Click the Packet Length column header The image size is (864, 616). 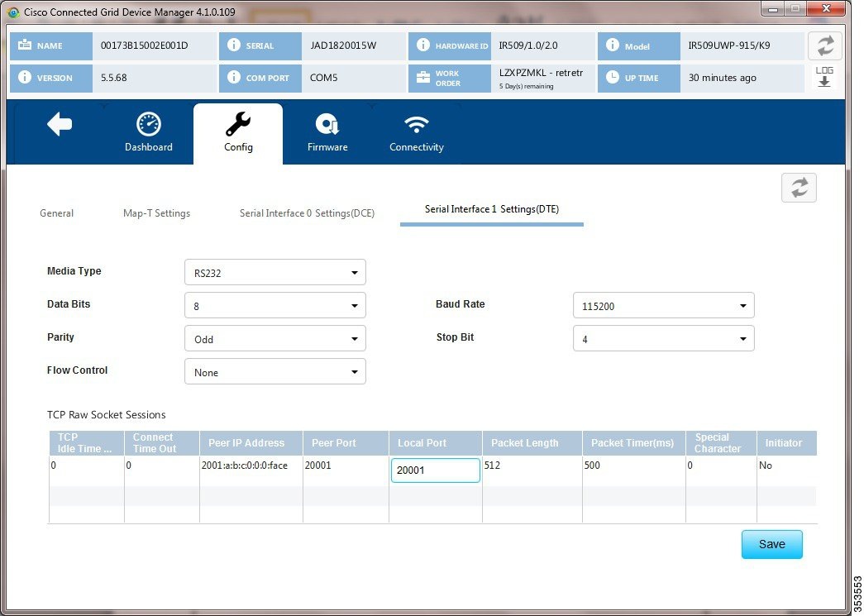[x=532, y=443]
